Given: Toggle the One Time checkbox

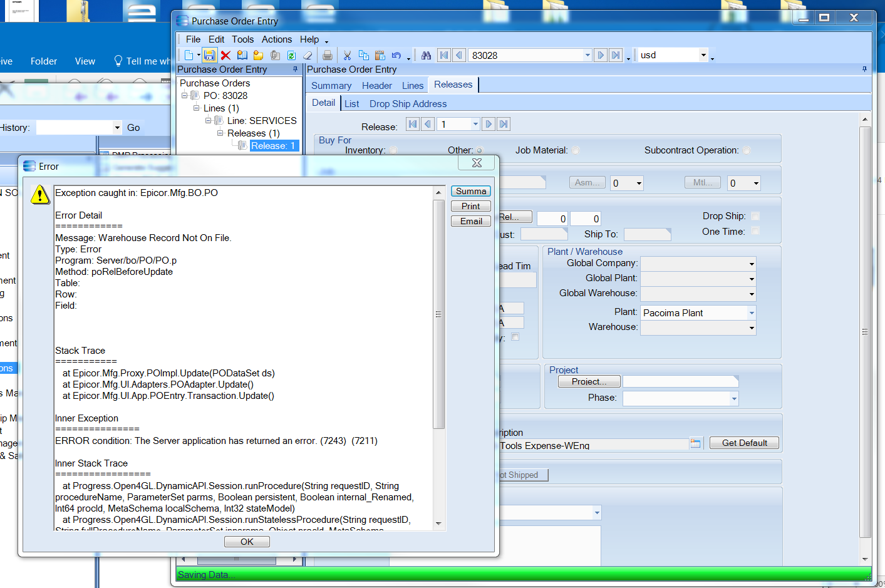Looking at the screenshot, I should [755, 231].
